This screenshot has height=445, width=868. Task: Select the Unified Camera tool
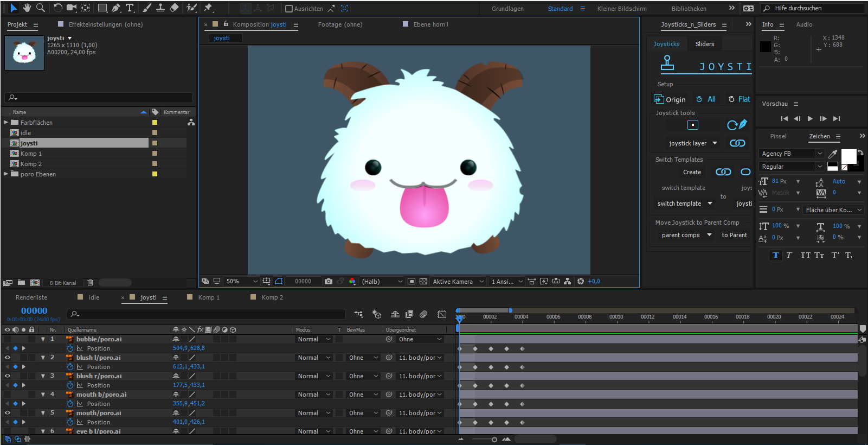[x=71, y=8]
